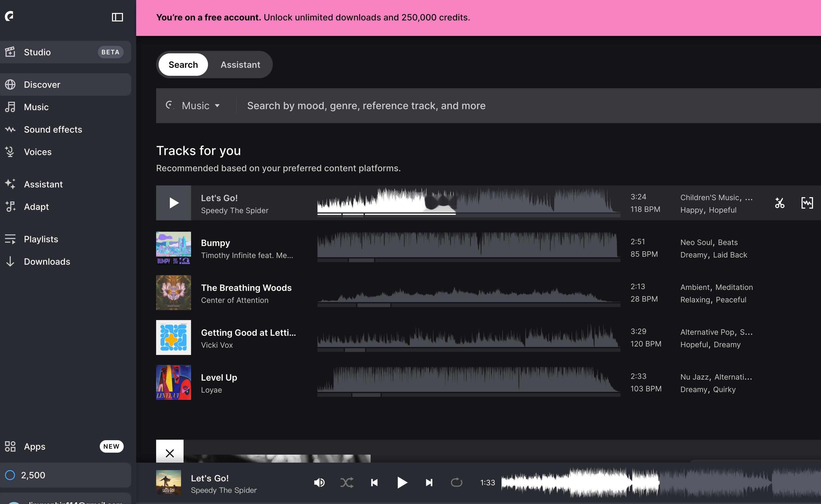The width and height of the screenshot is (821, 504).
Task: Collapse the sidebar panel icon
Action: pos(117,17)
